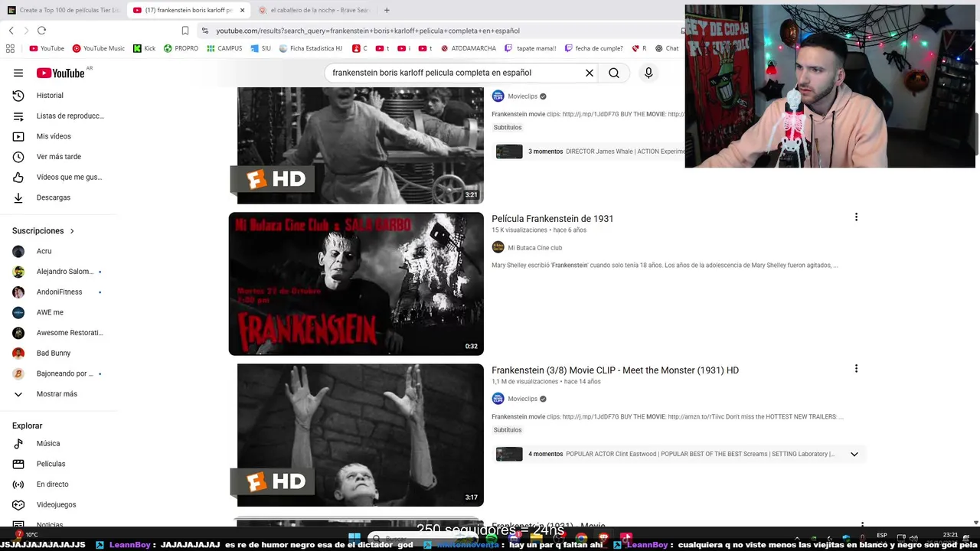Image resolution: width=980 pixels, height=551 pixels.
Task: Expand the 4 momentos chevron
Action: (x=854, y=454)
